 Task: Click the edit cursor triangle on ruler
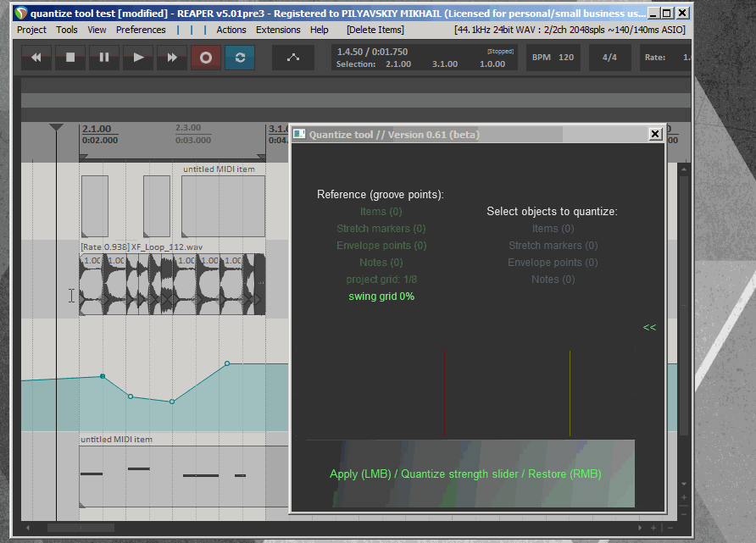coord(57,127)
